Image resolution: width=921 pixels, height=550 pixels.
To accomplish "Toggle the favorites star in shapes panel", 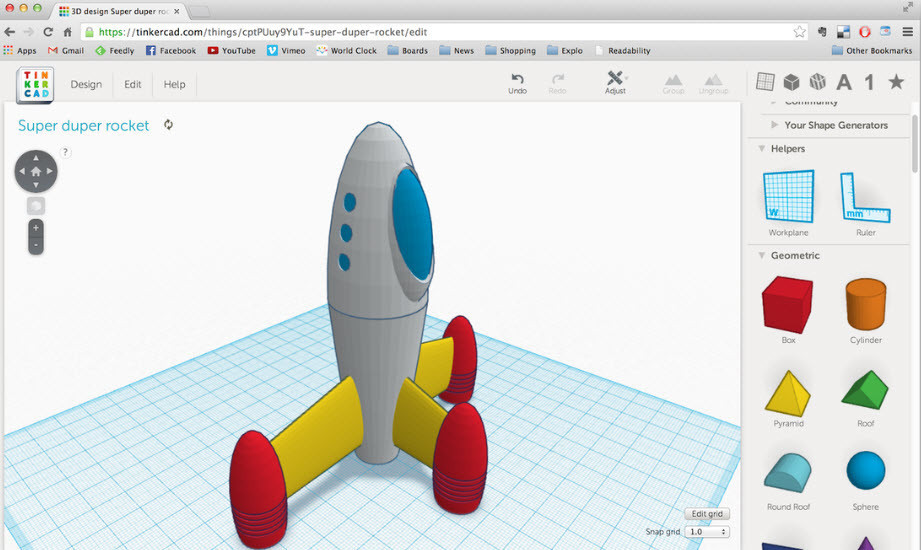I will pos(896,82).
